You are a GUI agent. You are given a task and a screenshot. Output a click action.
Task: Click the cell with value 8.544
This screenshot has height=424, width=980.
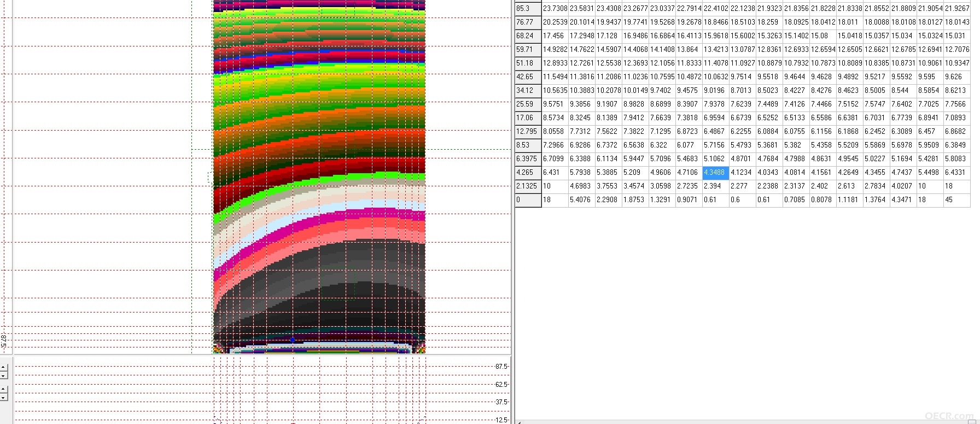pos(903,91)
